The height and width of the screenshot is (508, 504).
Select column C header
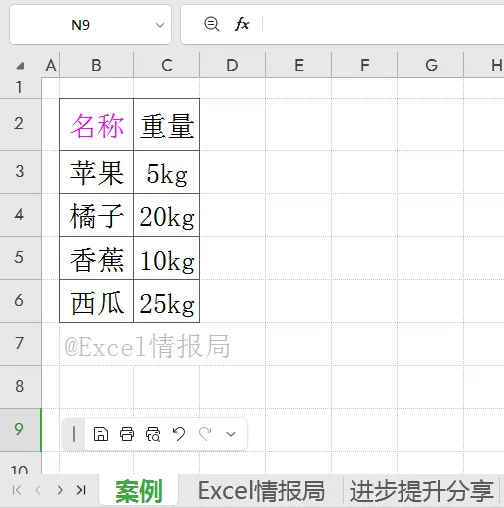tap(167, 65)
